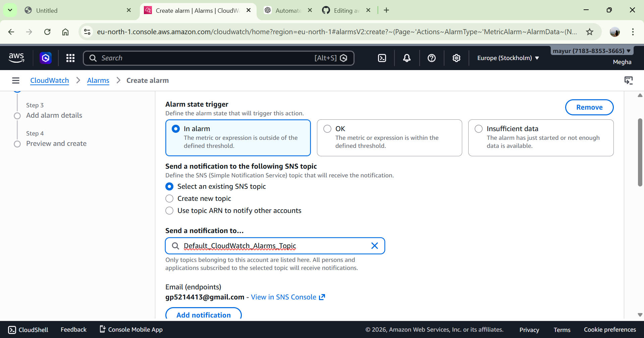
Task: Switch to the Editing GitHub tab
Action: 346,10
